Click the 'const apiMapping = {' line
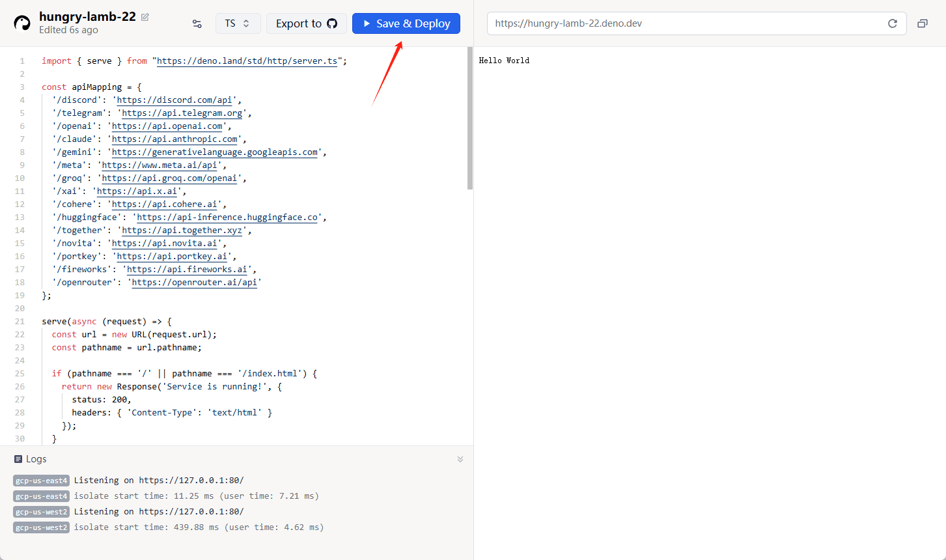Screen dimensions: 946x560 tap(92, 87)
